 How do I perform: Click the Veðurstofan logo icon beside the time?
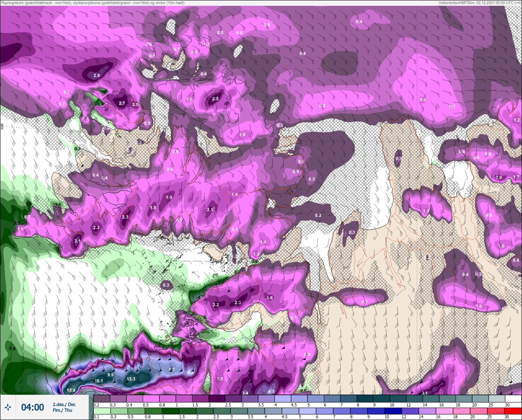click(8, 407)
